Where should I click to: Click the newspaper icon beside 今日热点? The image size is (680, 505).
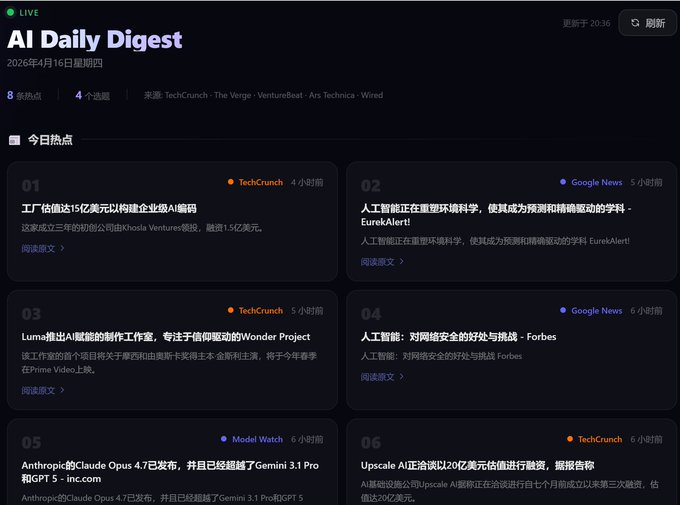click(15, 140)
